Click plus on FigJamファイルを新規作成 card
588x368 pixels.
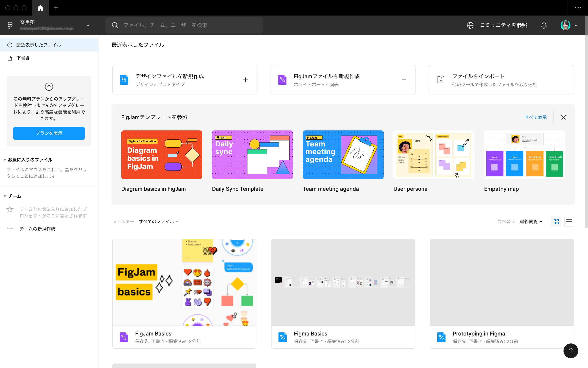click(x=404, y=80)
